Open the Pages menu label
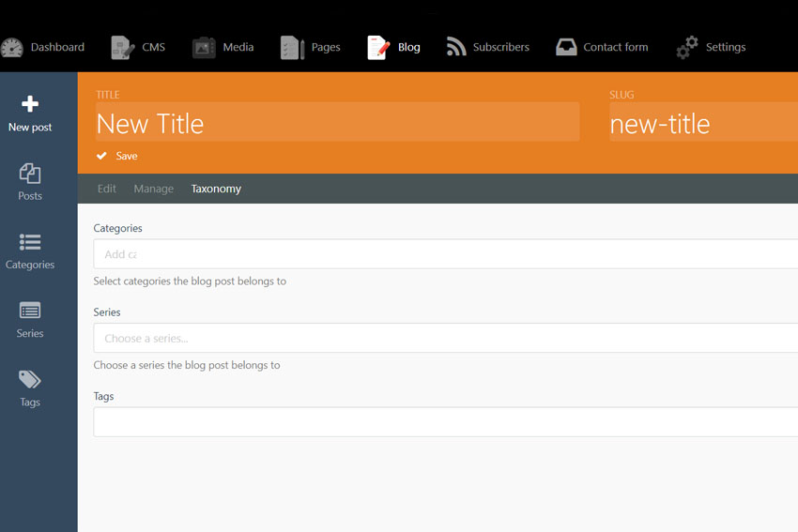The image size is (798, 532). tap(326, 47)
